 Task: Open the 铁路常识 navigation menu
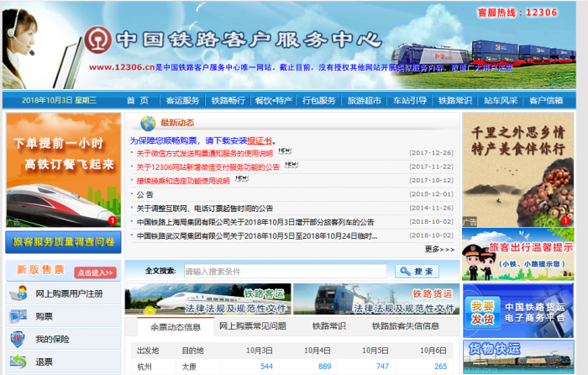[455, 101]
